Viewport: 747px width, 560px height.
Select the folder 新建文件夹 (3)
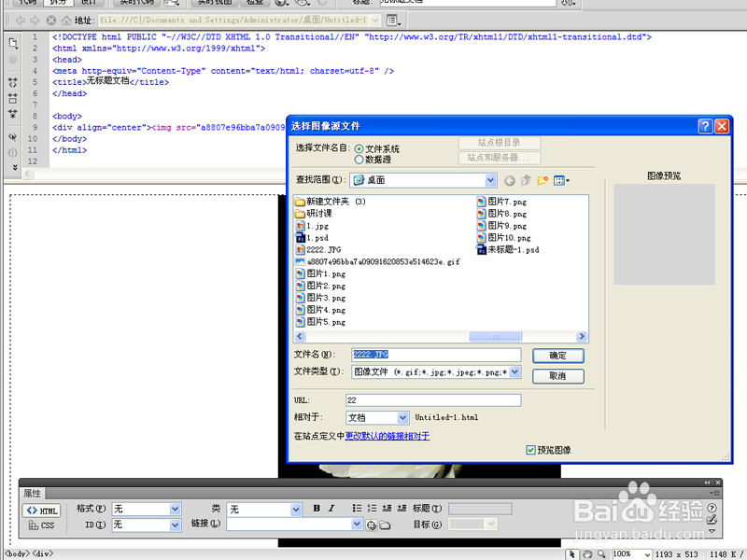click(331, 202)
